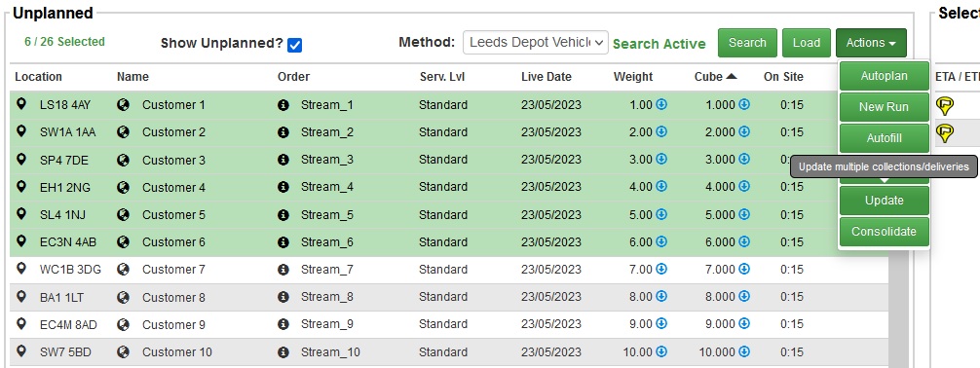
Task: Click the blue arrow icon beside weight 10.00
Action: point(661,351)
